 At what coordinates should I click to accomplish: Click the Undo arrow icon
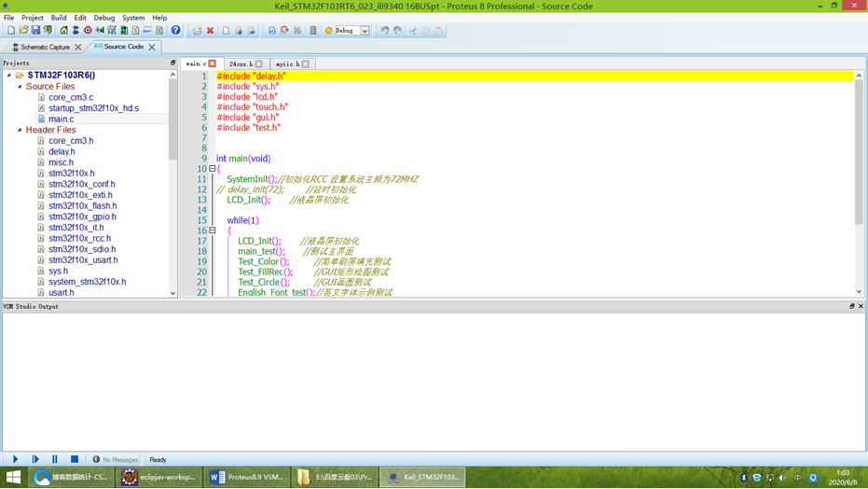pos(385,31)
